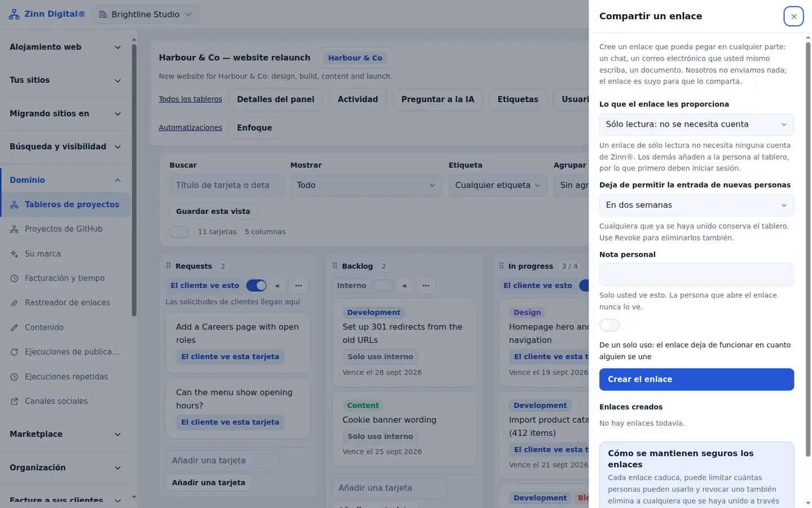This screenshot has width=812, height=508.
Task: Open the Set up 301 redirects card
Action: pyautogui.click(x=404, y=343)
